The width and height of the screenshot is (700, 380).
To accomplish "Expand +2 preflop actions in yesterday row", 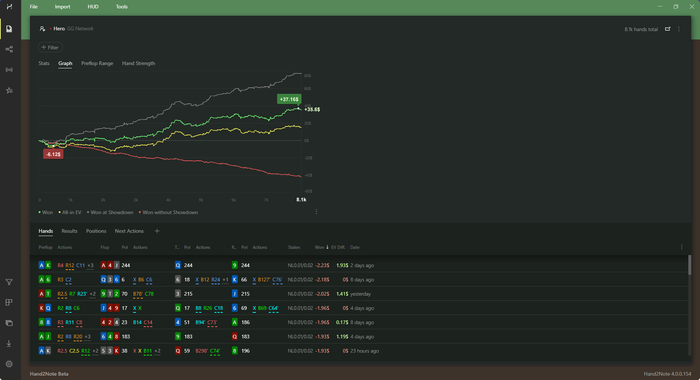I will point(92,294).
